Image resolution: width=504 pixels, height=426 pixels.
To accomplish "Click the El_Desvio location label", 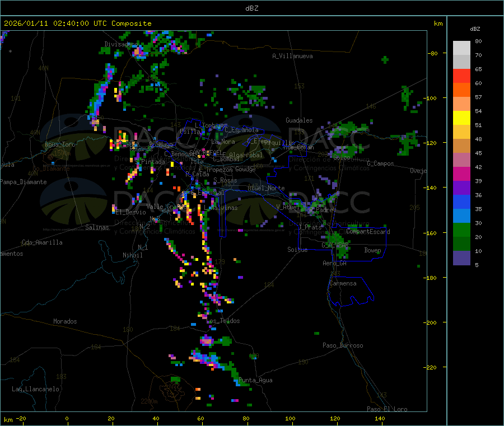I will pos(131,212).
